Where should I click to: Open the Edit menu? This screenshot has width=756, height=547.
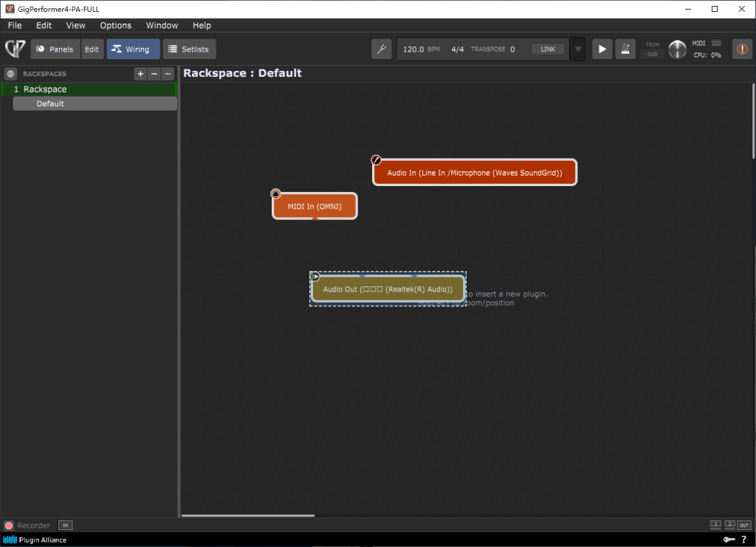[x=44, y=26]
